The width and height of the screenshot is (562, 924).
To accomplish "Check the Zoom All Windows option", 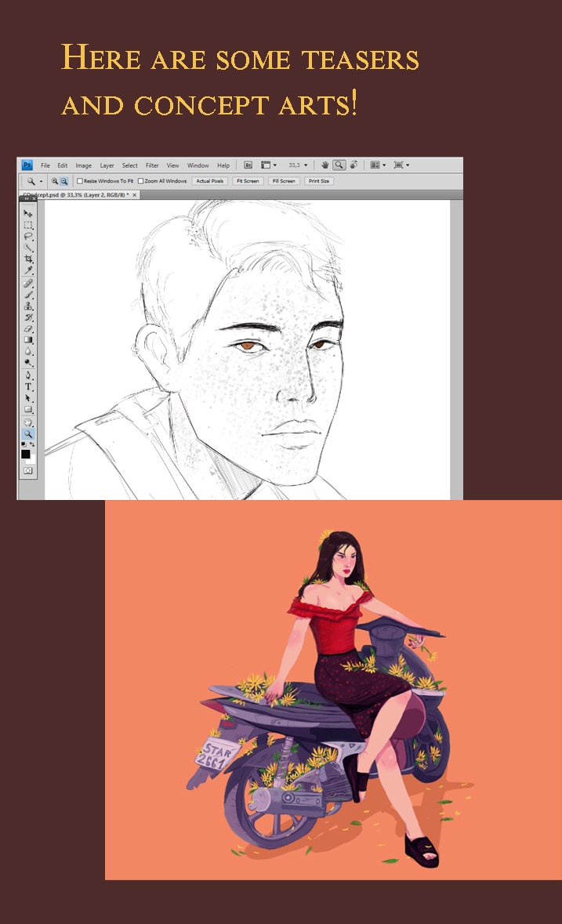I will [x=141, y=181].
